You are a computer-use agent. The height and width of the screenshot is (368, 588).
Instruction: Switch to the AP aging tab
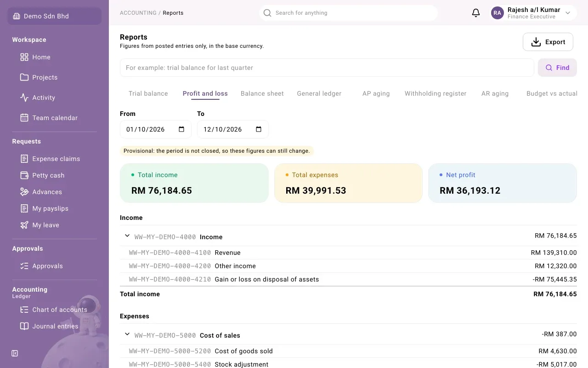tap(376, 93)
